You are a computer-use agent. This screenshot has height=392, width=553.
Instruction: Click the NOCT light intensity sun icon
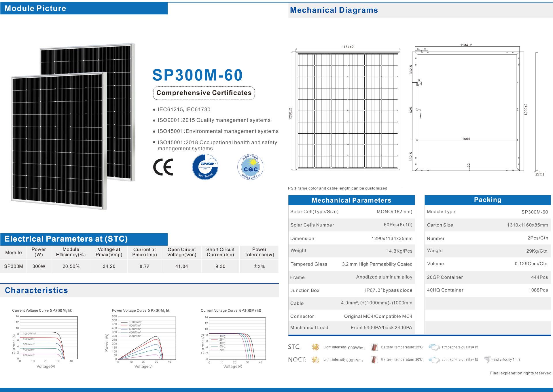316,359
